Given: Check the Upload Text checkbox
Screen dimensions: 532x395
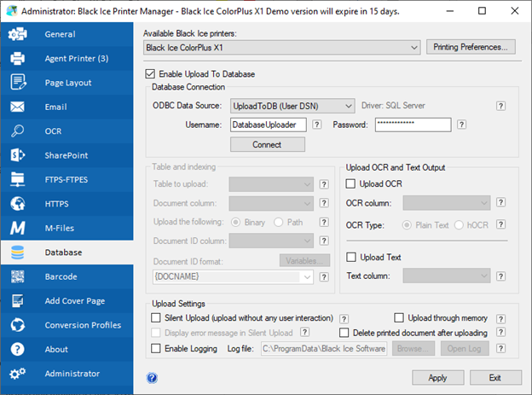Looking at the screenshot, I should tap(351, 257).
